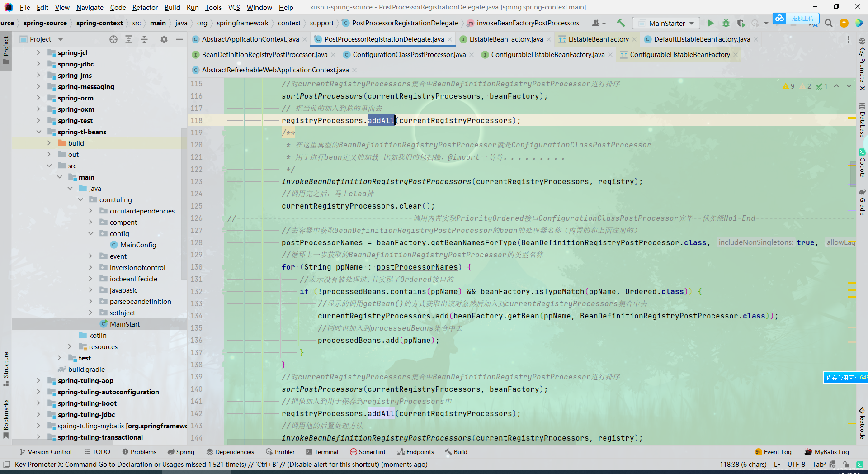This screenshot has height=474, width=868.
Task: Open the Bookmarks tool window
Action: click(x=6, y=419)
